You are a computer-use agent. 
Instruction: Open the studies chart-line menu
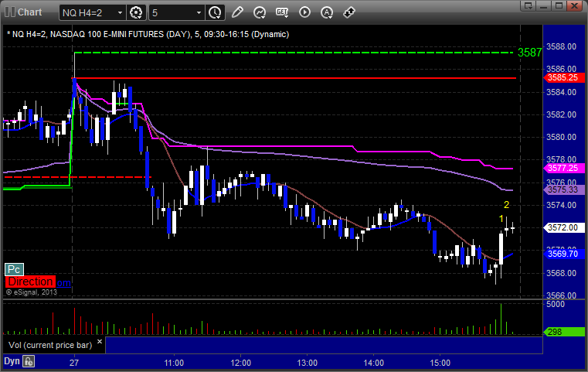[x=260, y=12]
